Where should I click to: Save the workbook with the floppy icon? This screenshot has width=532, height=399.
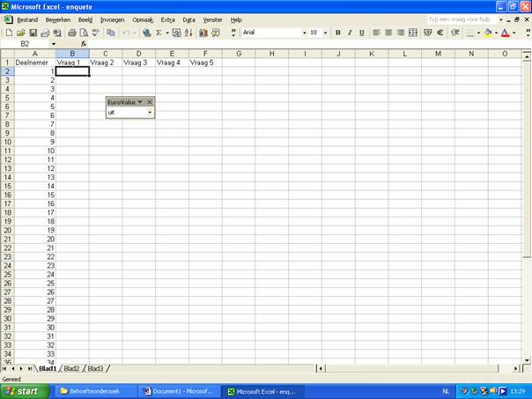point(33,33)
